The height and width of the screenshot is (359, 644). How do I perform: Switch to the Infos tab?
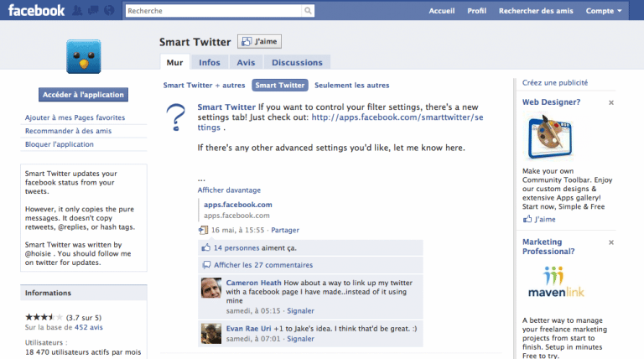210,62
